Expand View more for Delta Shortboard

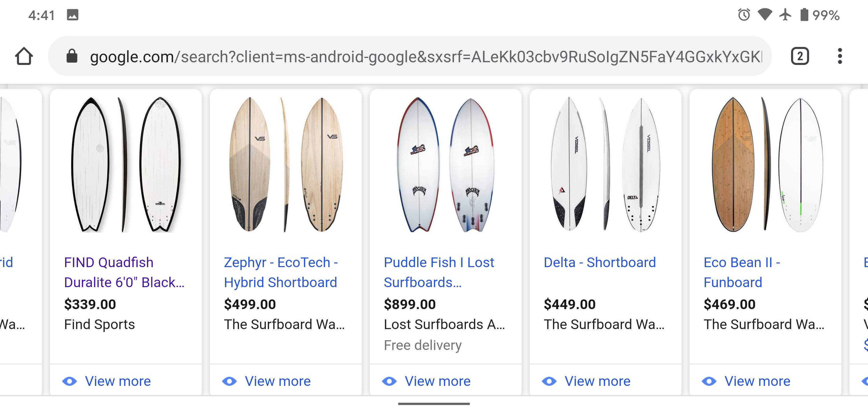click(597, 381)
